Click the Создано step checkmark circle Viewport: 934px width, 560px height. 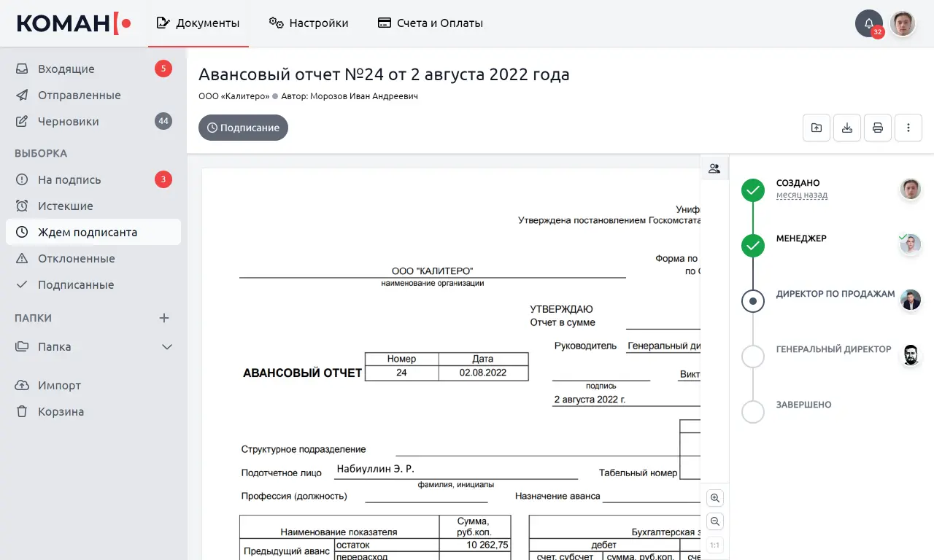(753, 190)
